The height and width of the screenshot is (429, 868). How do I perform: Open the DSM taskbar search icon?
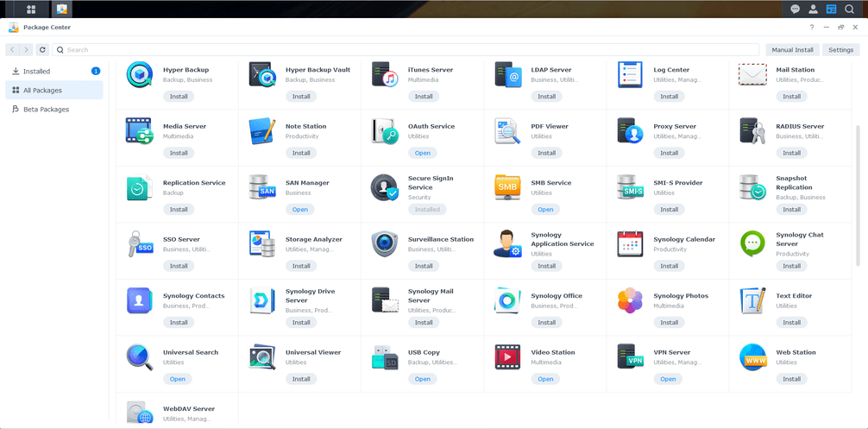(x=849, y=9)
